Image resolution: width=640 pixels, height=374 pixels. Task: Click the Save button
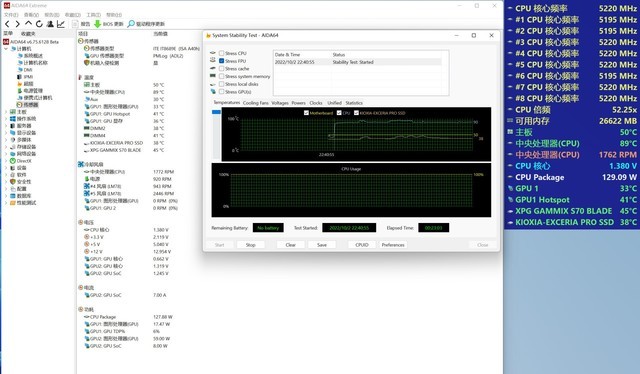pyautogui.click(x=322, y=245)
